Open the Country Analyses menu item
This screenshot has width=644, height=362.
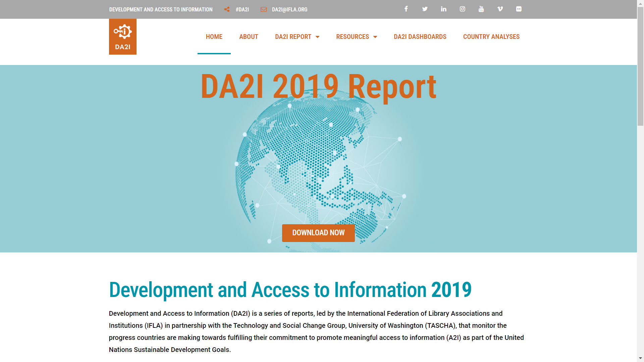(491, 37)
